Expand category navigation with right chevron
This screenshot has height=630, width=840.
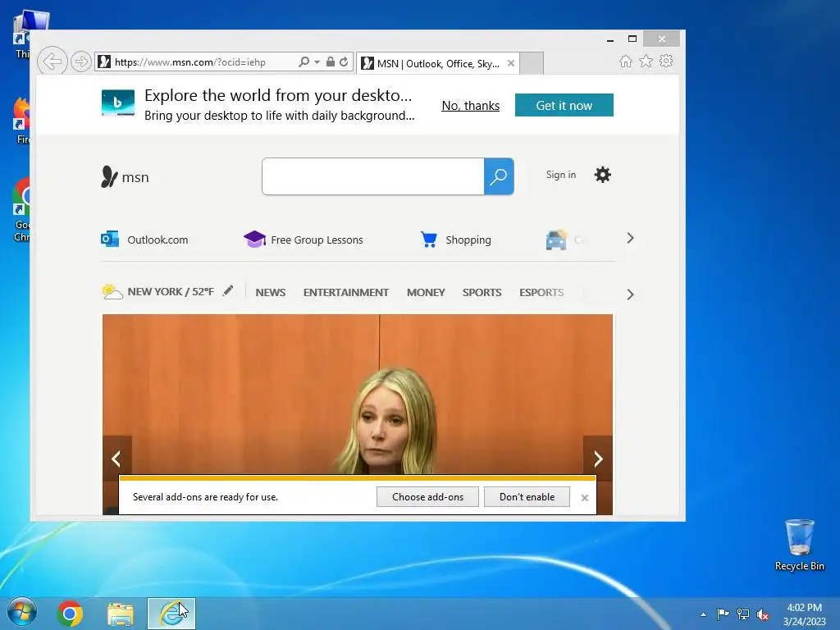coord(631,294)
